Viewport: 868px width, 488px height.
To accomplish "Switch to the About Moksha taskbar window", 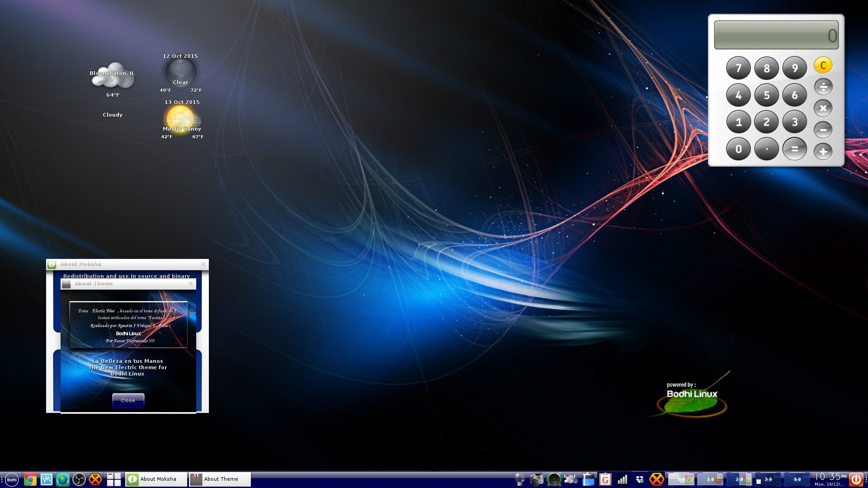I will pos(156,479).
